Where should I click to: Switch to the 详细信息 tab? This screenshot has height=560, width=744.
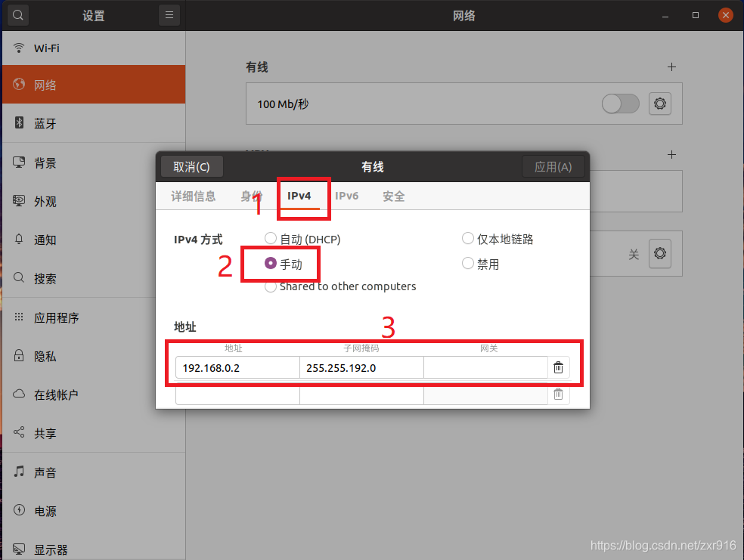pyautogui.click(x=193, y=196)
